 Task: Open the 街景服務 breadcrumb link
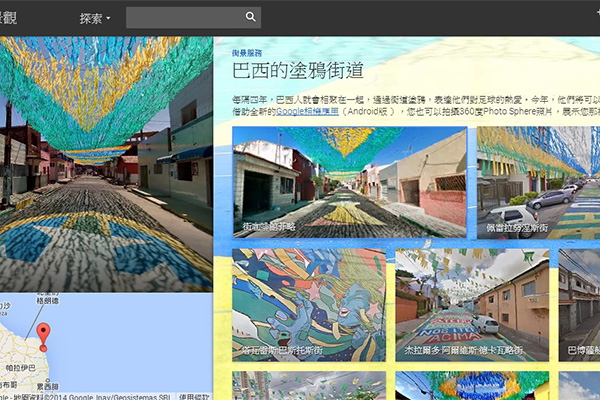(x=247, y=52)
